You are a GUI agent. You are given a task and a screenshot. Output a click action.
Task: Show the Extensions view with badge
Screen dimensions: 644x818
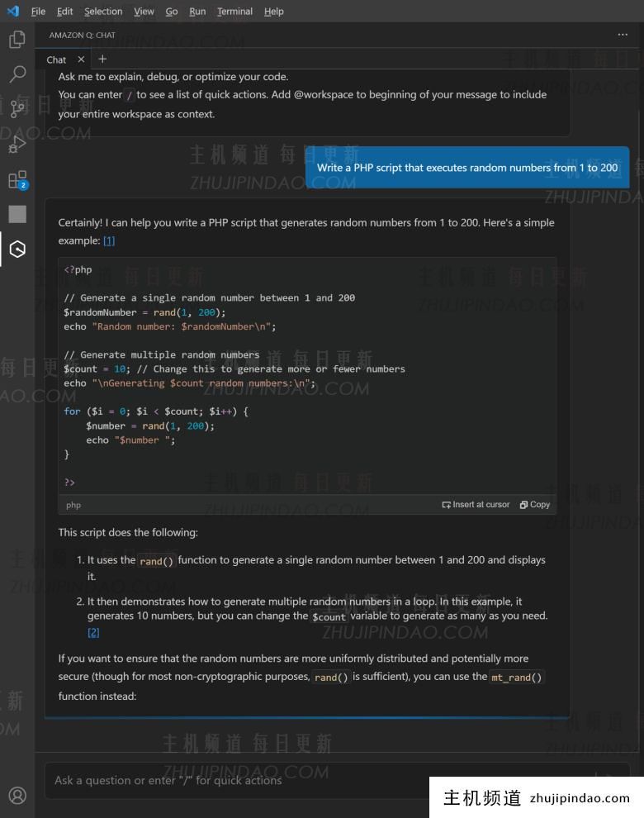[x=17, y=179]
